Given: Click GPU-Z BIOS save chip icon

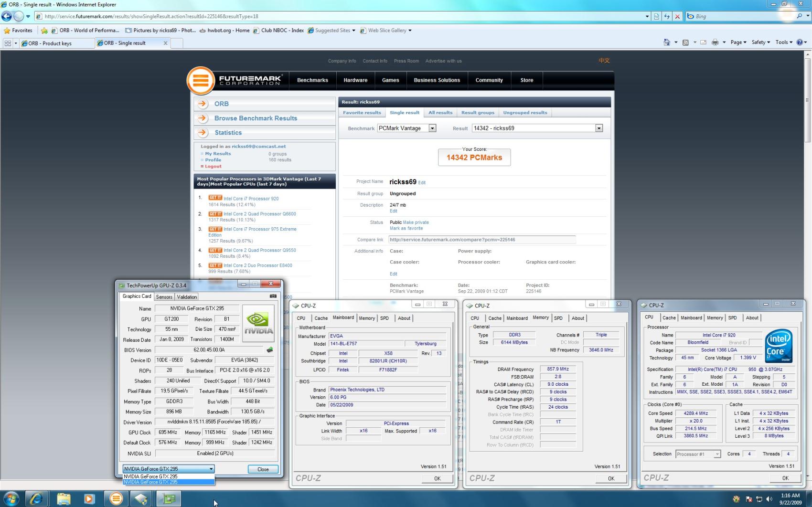Looking at the screenshot, I should 270,350.
